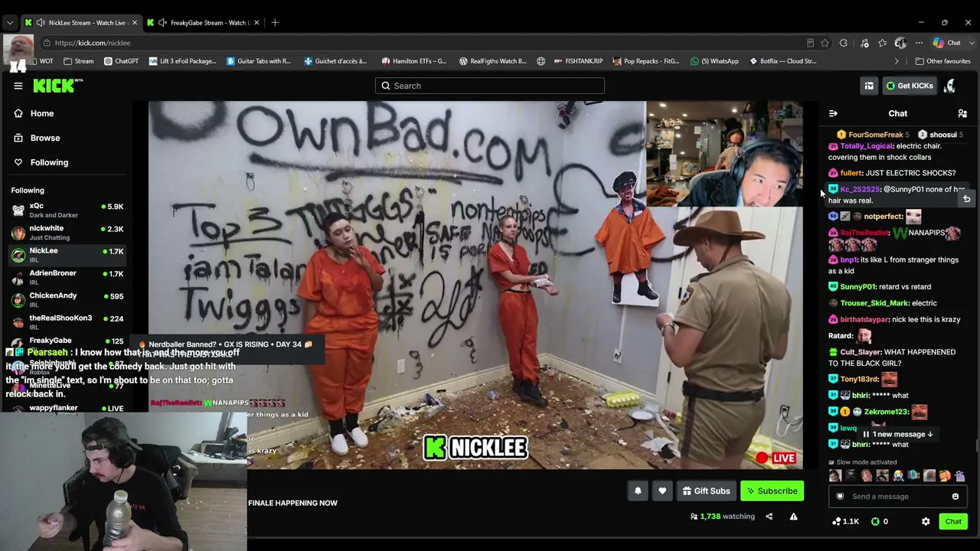The image size is (980, 551).
Task: Open the WhatsApp bookmark
Action: 714,61
